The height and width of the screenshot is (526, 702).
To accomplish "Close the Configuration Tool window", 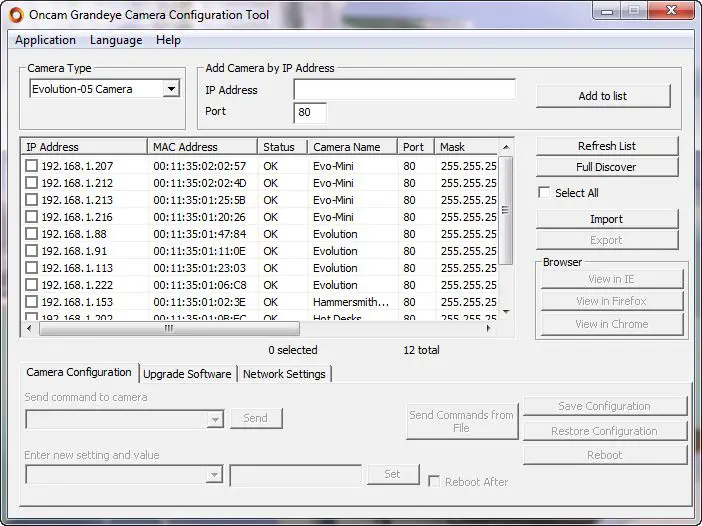I will click(x=671, y=11).
